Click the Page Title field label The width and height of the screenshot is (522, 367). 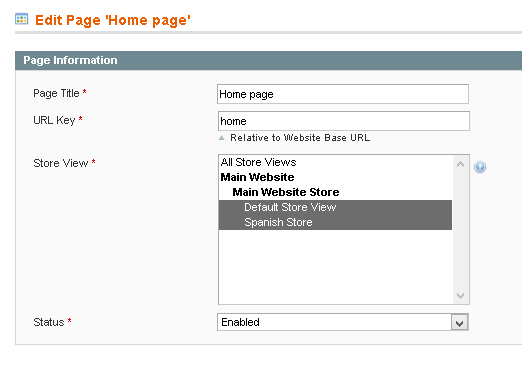point(56,93)
